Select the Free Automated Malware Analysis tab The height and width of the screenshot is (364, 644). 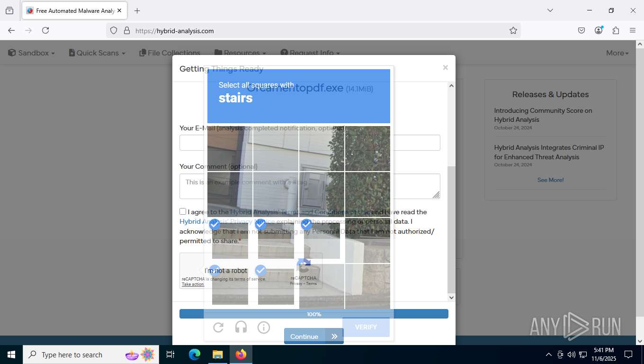pyautogui.click(x=74, y=10)
